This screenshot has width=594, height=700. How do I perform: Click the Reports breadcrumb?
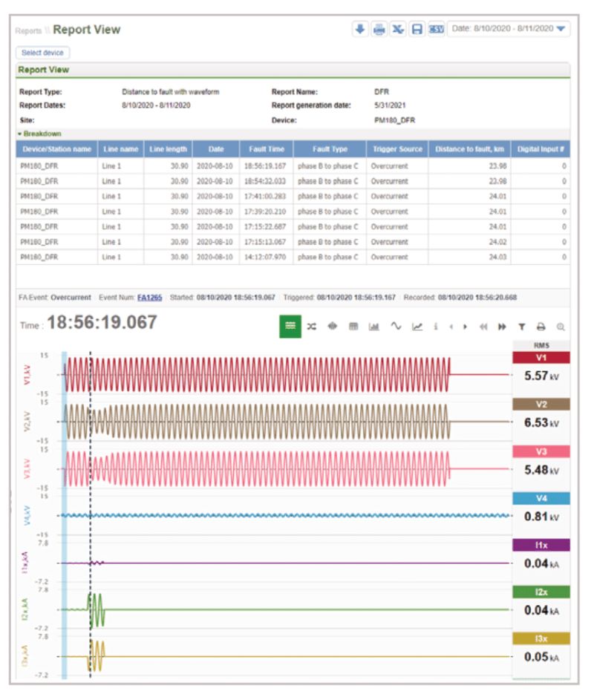pos(29,31)
